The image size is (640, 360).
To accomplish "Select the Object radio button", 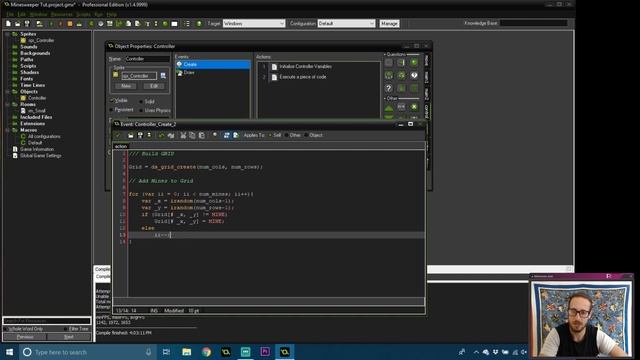I will [306, 135].
